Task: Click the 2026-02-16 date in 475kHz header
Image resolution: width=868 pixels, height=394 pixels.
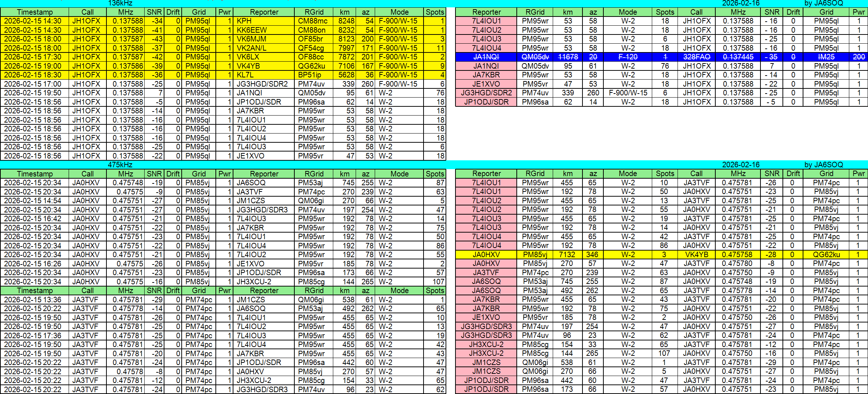Action: point(741,165)
